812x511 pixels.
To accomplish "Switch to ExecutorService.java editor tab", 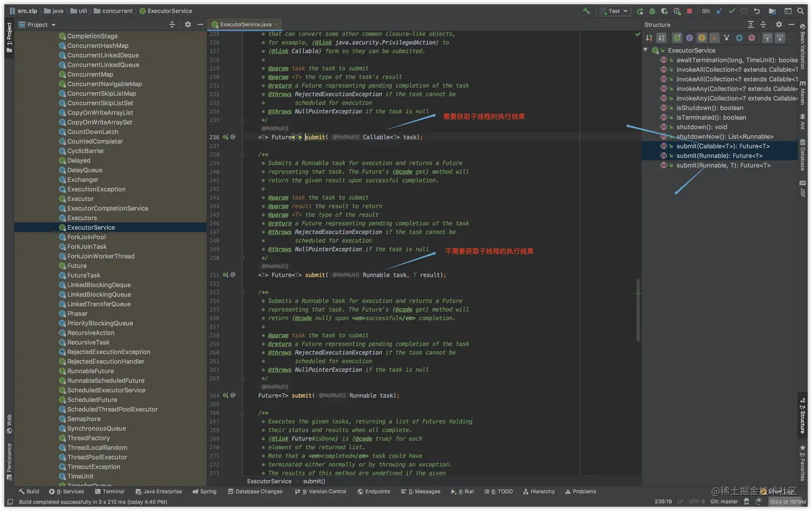I will [245, 25].
